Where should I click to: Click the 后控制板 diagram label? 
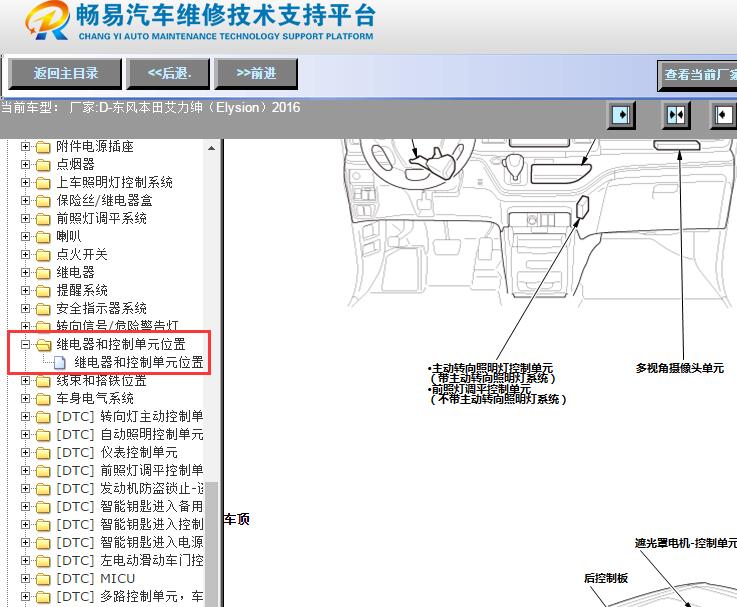coord(606,578)
